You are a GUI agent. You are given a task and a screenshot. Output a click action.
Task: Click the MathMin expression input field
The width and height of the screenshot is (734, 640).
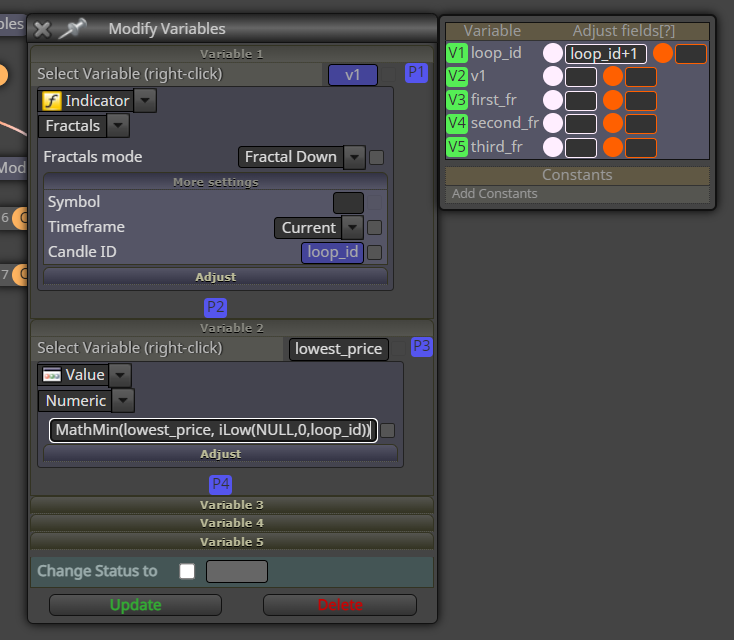[213, 430]
